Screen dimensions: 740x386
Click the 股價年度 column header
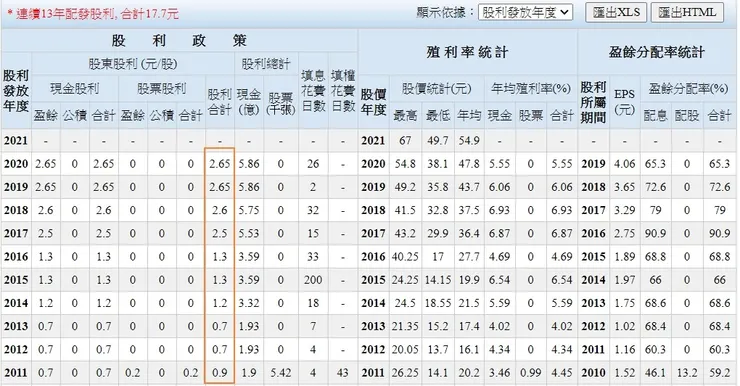point(373,102)
